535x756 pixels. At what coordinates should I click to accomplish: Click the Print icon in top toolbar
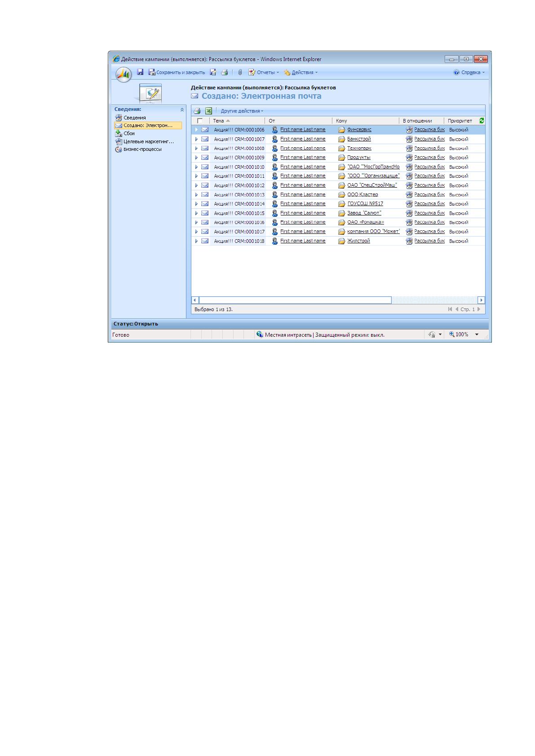[225, 72]
